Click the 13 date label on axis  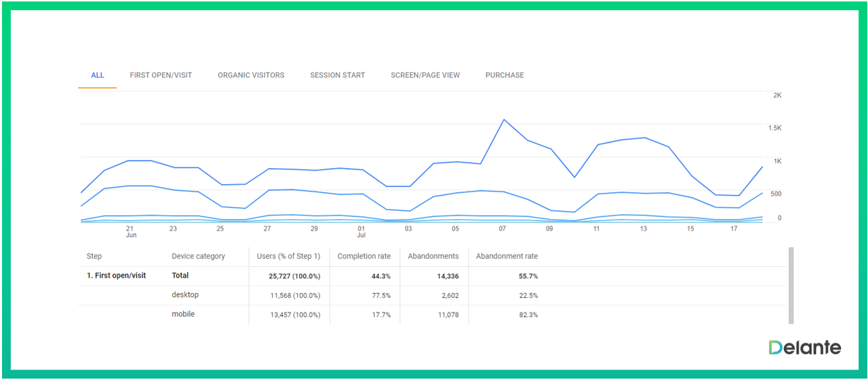click(x=643, y=228)
